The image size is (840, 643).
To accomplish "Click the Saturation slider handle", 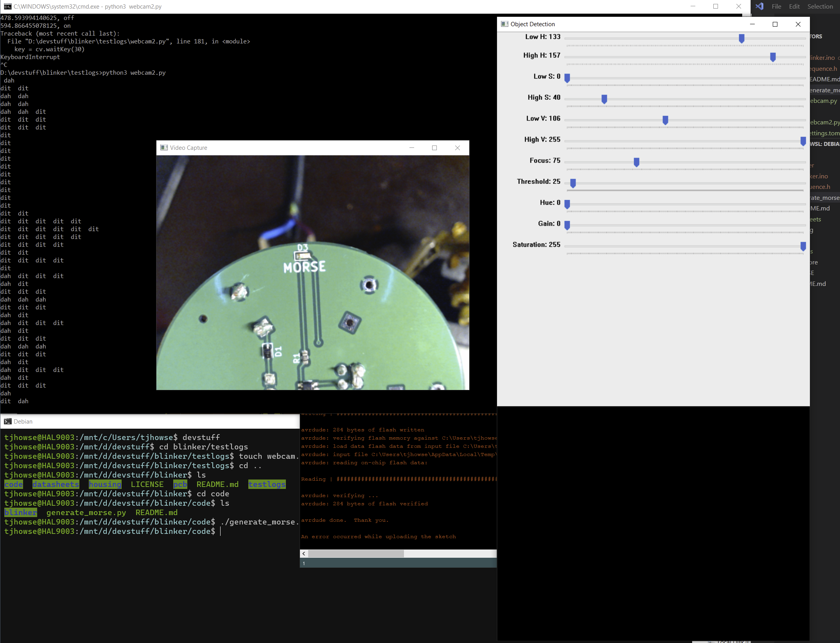I will coord(803,246).
